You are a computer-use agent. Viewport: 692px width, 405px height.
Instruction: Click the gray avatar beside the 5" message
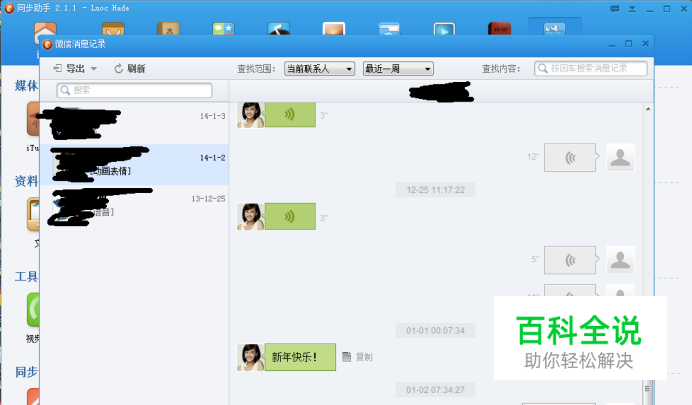pyautogui.click(x=620, y=260)
